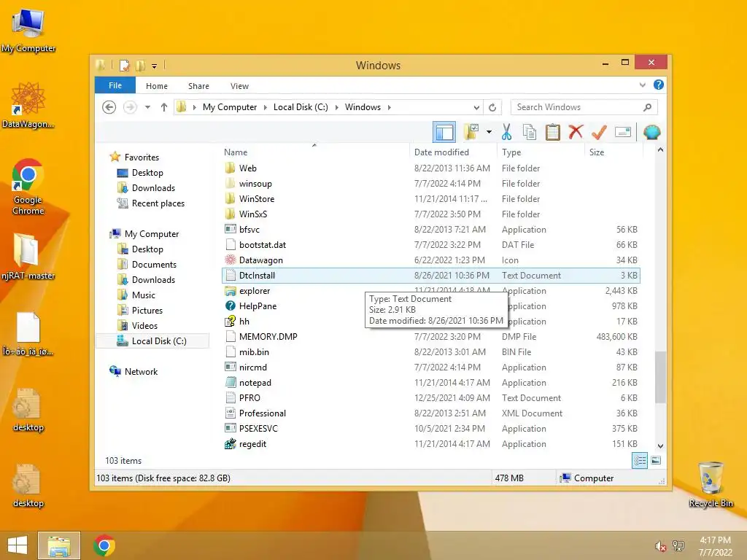Select njRAT-master folder on desktop
The height and width of the screenshot is (560, 747).
coord(28,257)
